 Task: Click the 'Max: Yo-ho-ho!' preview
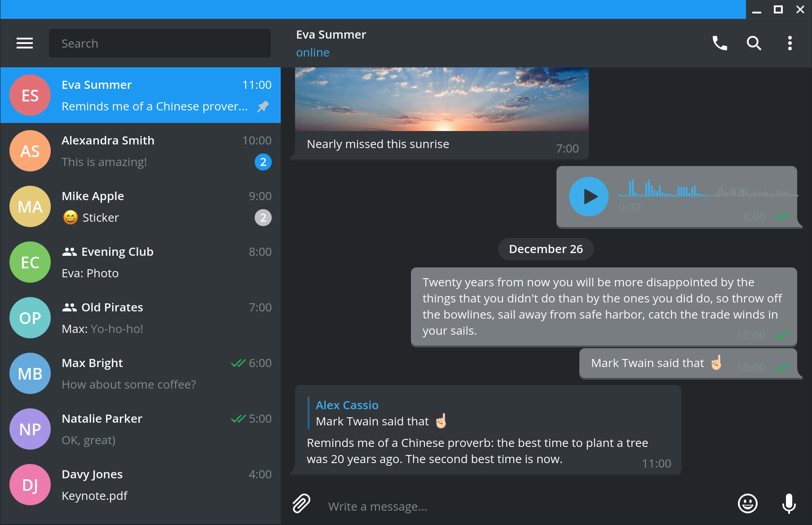point(102,329)
